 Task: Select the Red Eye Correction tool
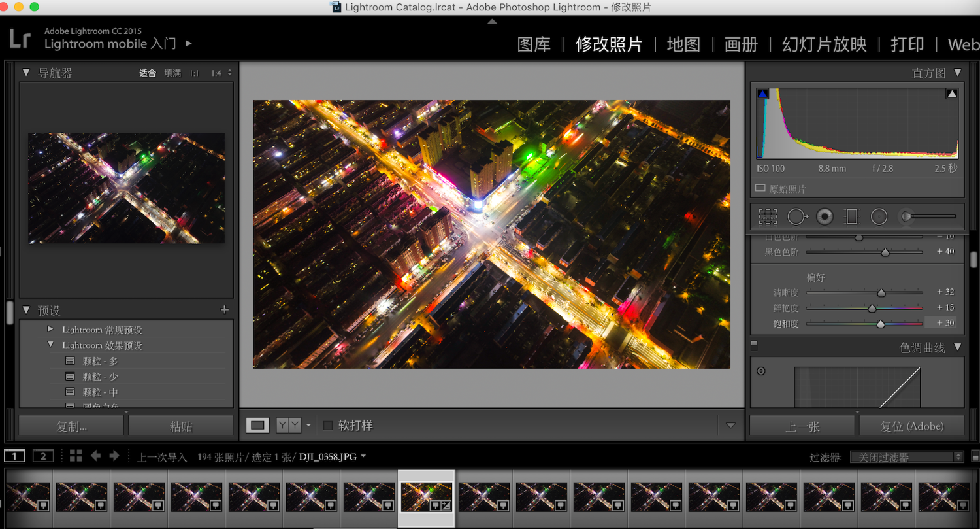(825, 216)
